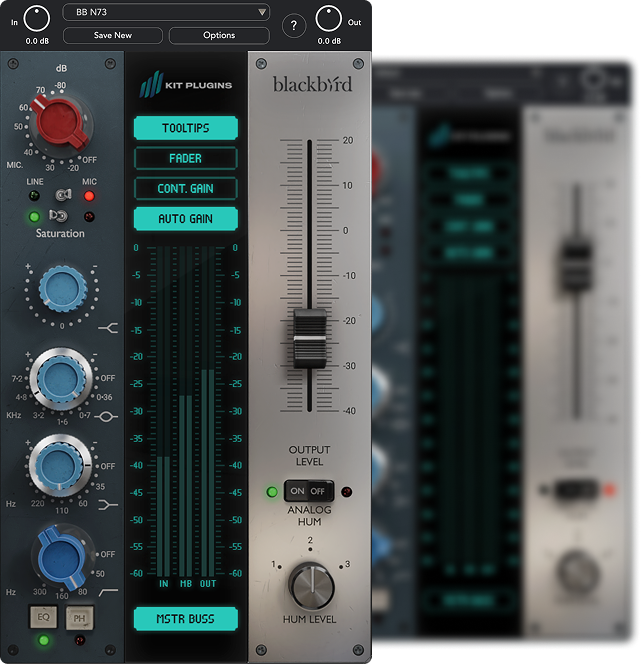641x664 pixels.
Task: Click the low shelf frequency knob
Action: [60, 464]
